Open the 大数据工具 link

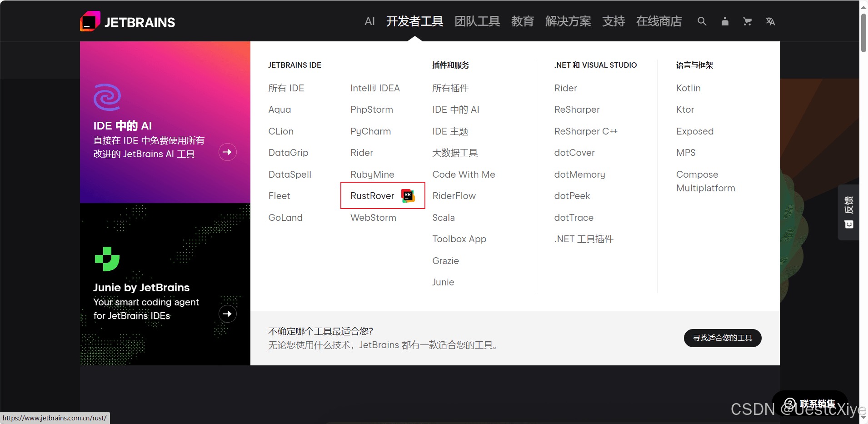click(x=455, y=153)
